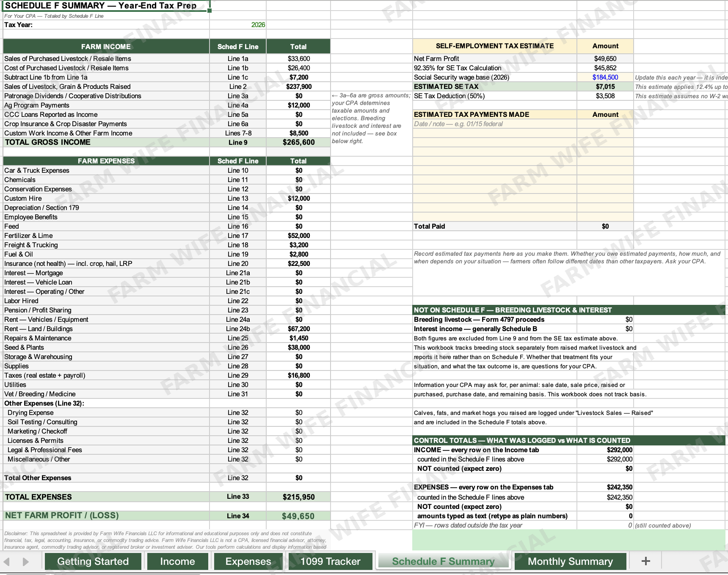Switch to the 1099 Tracker tab
The height and width of the screenshot is (575, 728).
[x=330, y=561]
